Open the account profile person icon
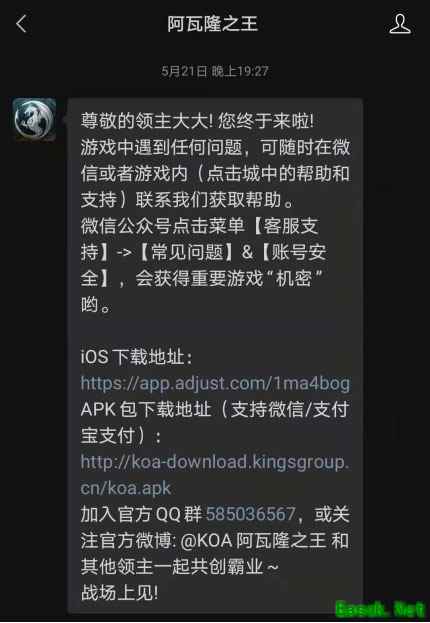Screen dimensions: 430x623 click(x=400, y=24)
